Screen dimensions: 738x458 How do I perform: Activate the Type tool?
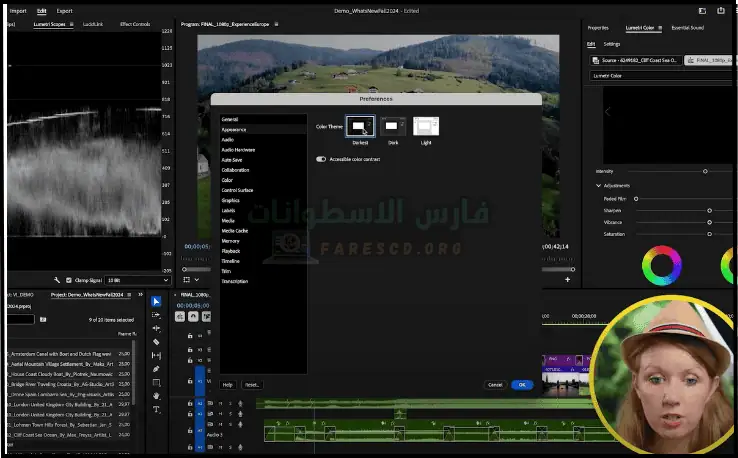point(156,410)
